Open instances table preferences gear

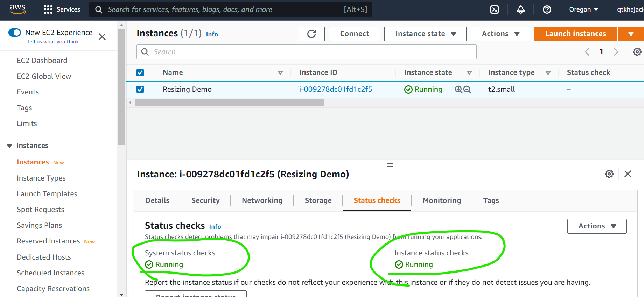pyautogui.click(x=637, y=52)
